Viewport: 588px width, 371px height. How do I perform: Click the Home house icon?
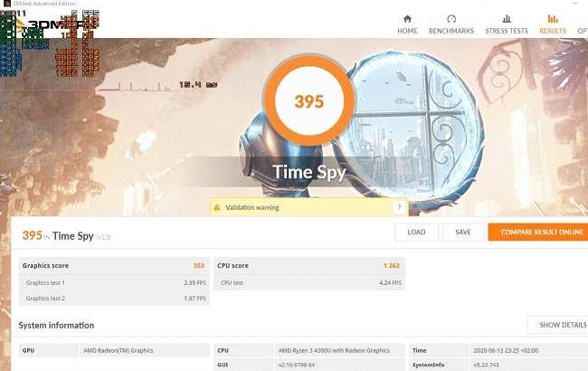tap(407, 19)
